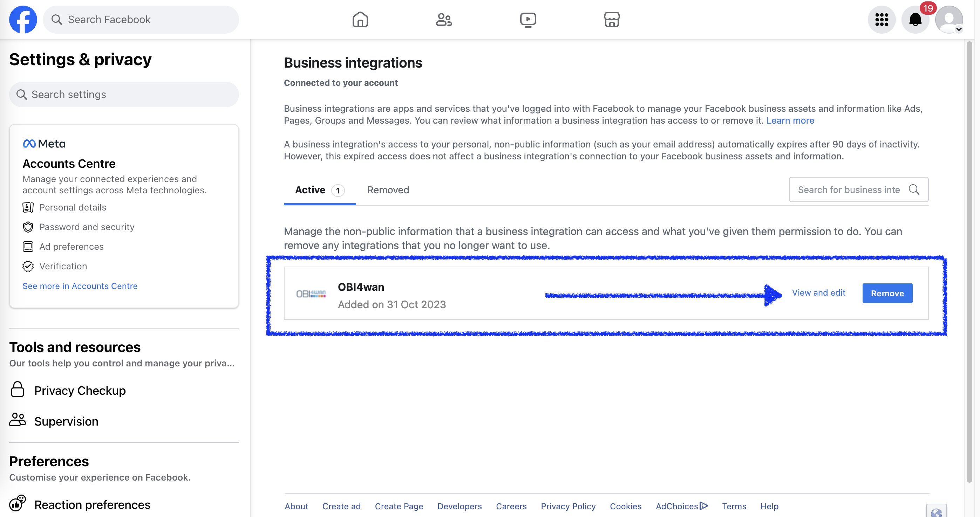Click the Ad preferences screen icon

pyautogui.click(x=28, y=247)
